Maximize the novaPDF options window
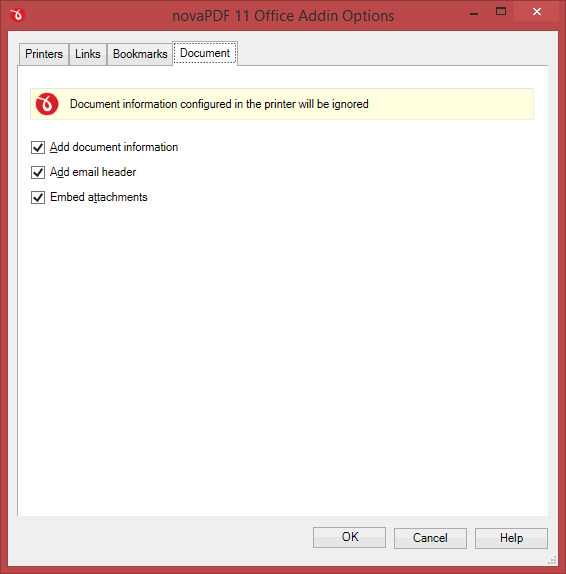 point(501,12)
